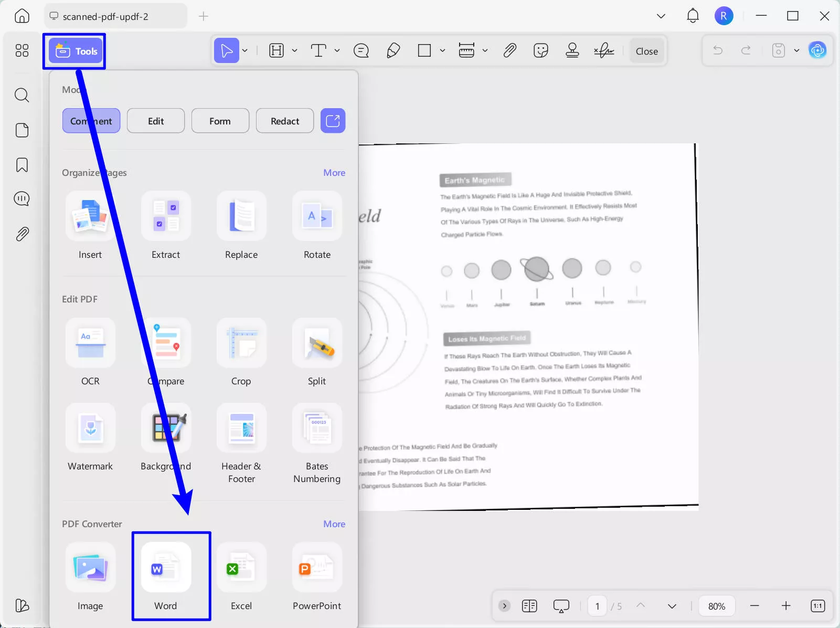This screenshot has height=628, width=840.
Task: Click the page number input field
Action: (x=597, y=606)
